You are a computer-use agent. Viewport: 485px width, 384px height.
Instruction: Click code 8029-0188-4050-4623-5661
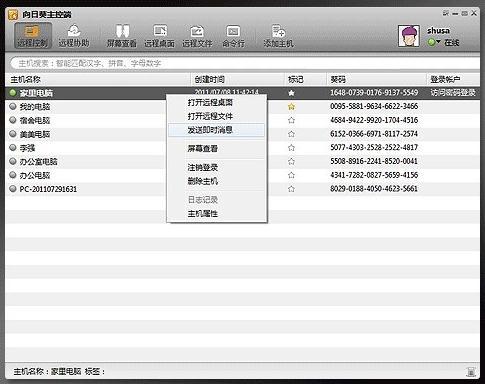(374, 188)
